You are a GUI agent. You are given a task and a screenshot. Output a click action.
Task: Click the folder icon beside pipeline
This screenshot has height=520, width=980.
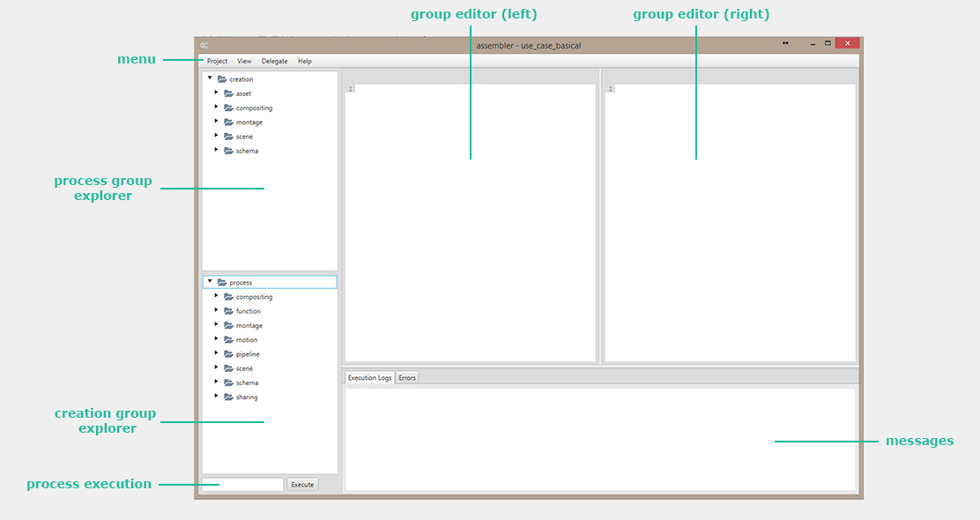[x=228, y=354]
